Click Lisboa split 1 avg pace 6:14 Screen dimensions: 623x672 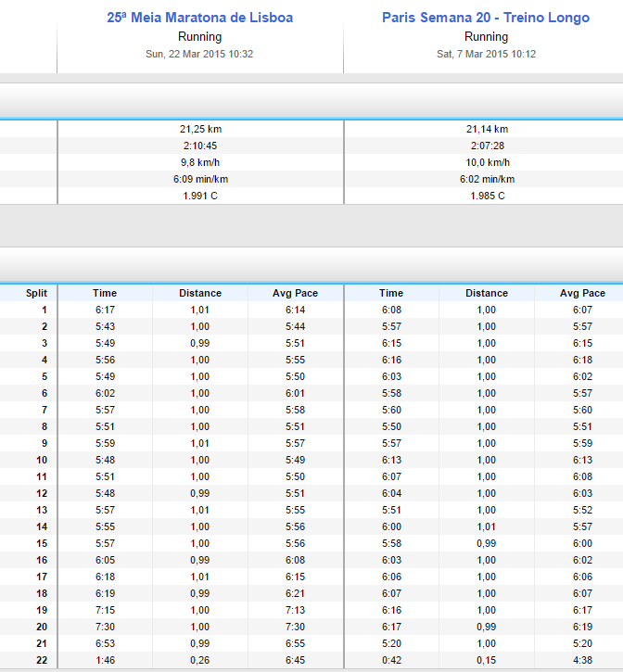(x=296, y=310)
